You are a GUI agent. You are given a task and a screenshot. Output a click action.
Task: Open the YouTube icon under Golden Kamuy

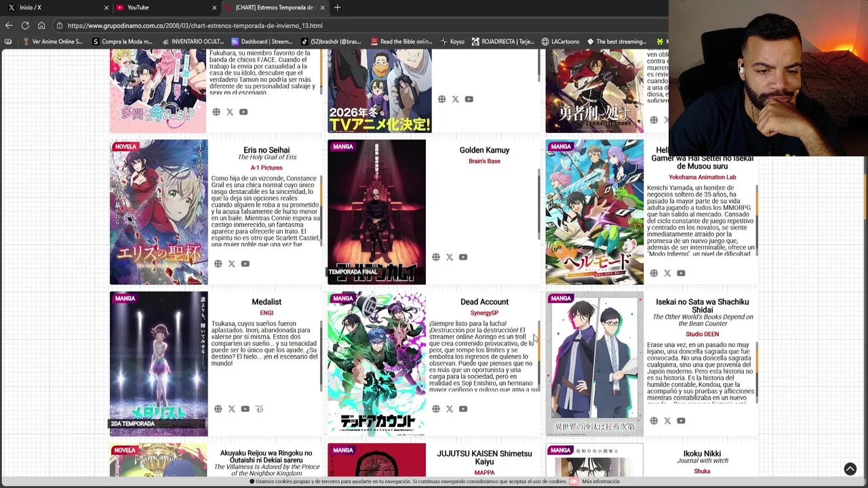463,257
